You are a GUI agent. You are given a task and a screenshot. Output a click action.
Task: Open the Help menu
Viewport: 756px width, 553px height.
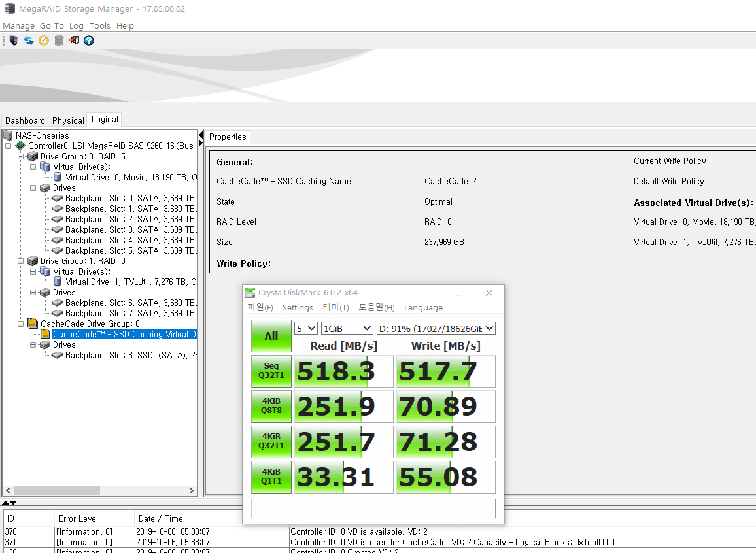point(125,26)
